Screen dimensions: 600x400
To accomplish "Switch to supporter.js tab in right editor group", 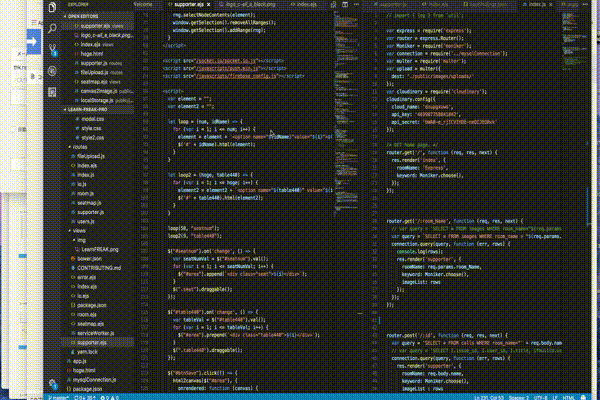I will pos(392,5).
